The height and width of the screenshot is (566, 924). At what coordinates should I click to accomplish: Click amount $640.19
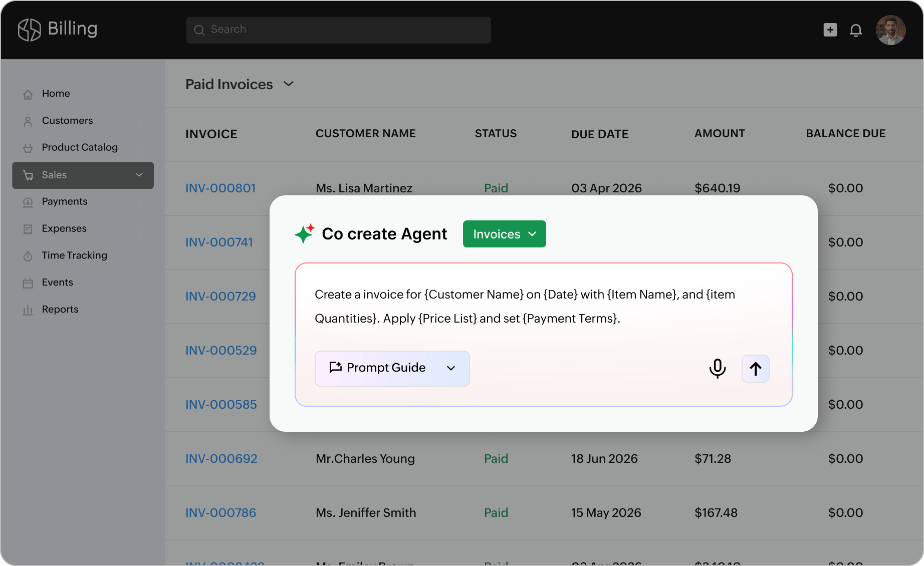pyautogui.click(x=718, y=188)
